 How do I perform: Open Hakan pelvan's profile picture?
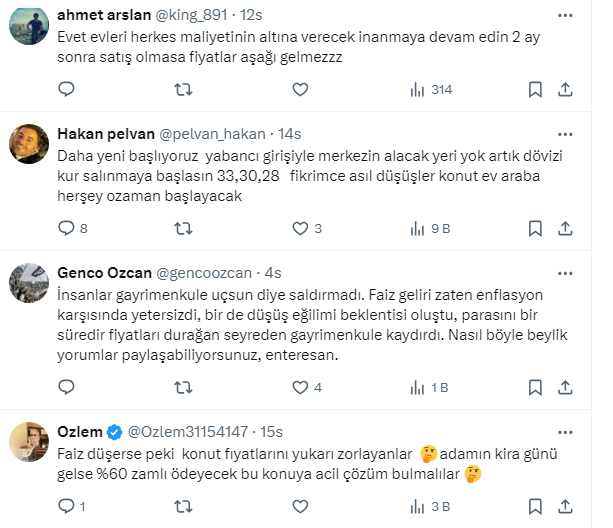pos(27,145)
